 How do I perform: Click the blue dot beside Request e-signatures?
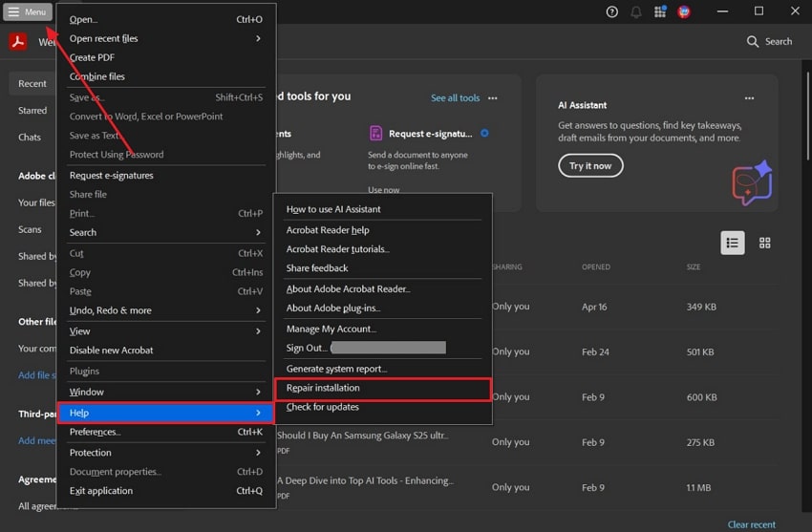[484, 133]
